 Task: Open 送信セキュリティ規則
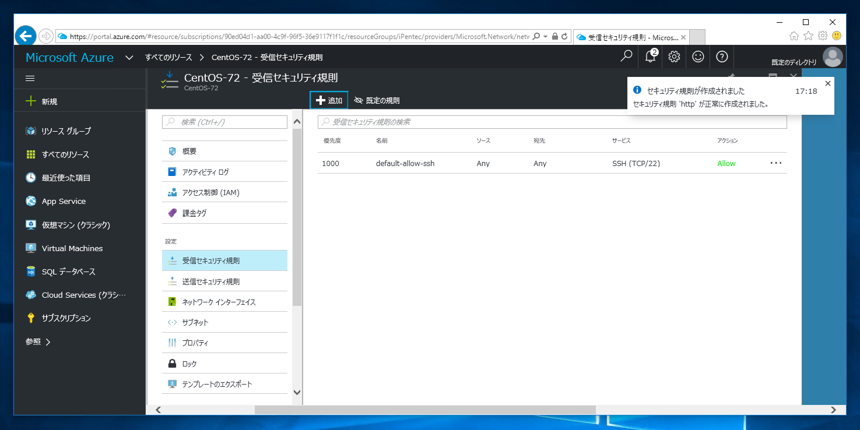225,281
